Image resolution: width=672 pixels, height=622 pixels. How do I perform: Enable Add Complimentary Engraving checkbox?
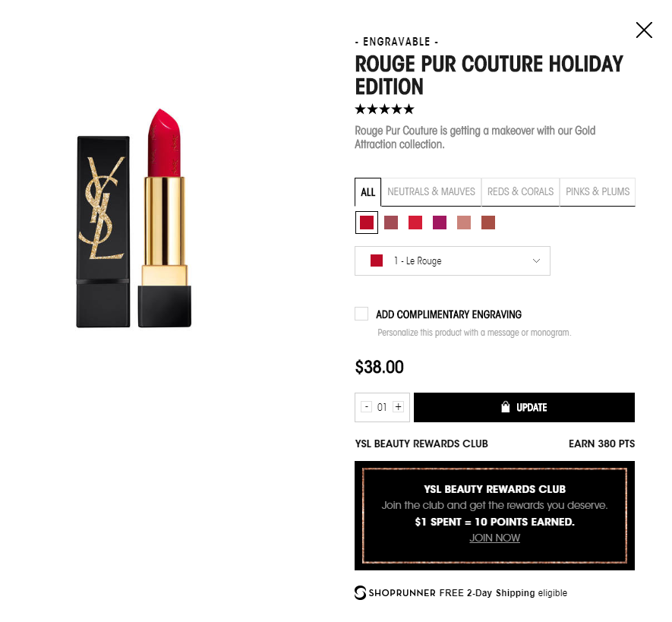pyautogui.click(x=361, y=314)
